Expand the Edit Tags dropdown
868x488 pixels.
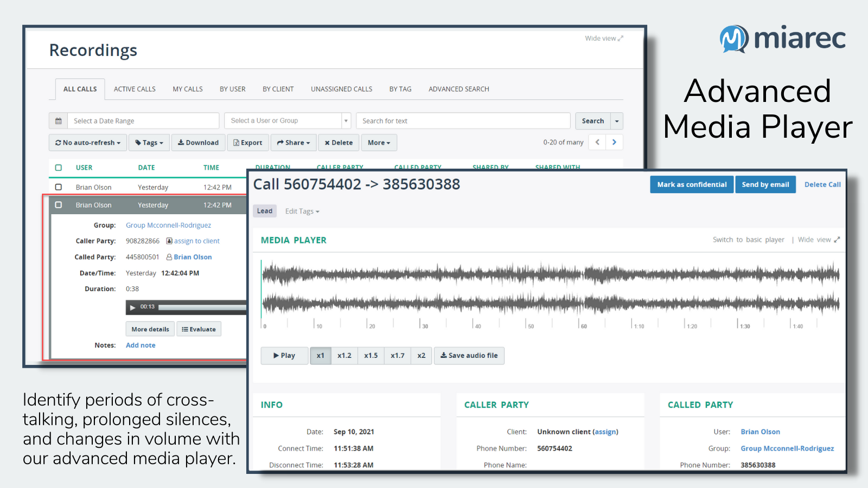[302, 211]
